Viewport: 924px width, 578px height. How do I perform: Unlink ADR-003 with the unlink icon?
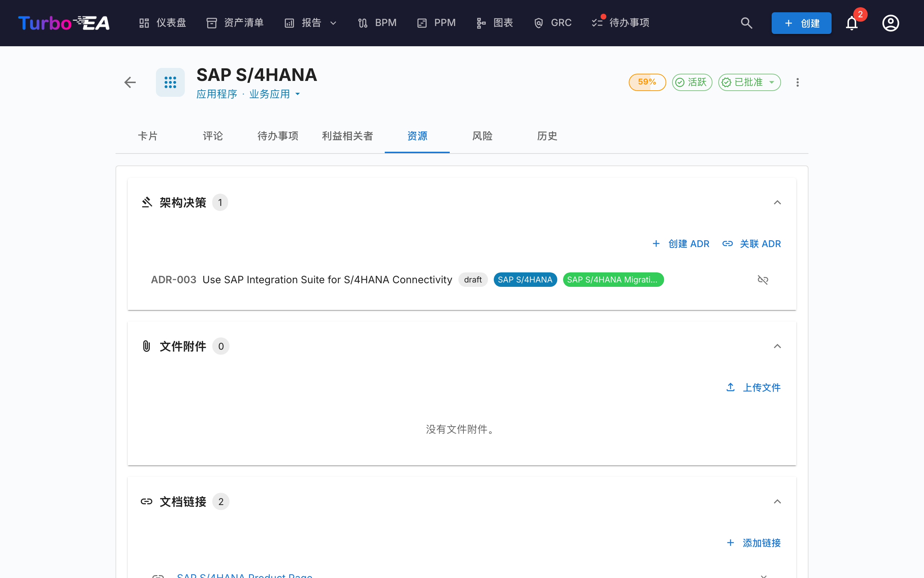pyautogui.click(x=763, y=280)
